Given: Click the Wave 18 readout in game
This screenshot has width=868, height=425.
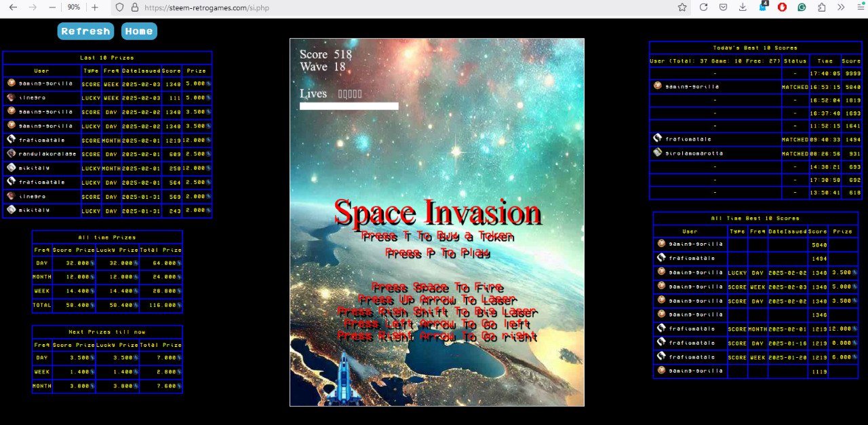Looking at the screenshot, I should (322, 67).
